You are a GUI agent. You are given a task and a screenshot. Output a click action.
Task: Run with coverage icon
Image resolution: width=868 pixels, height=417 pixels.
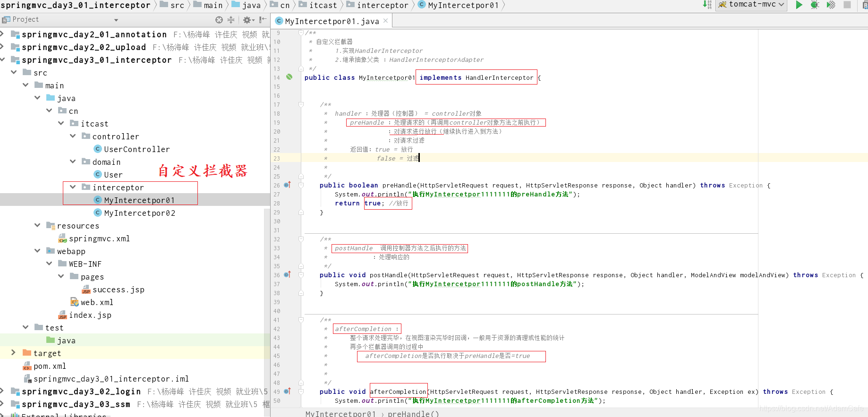click(831, 5)
